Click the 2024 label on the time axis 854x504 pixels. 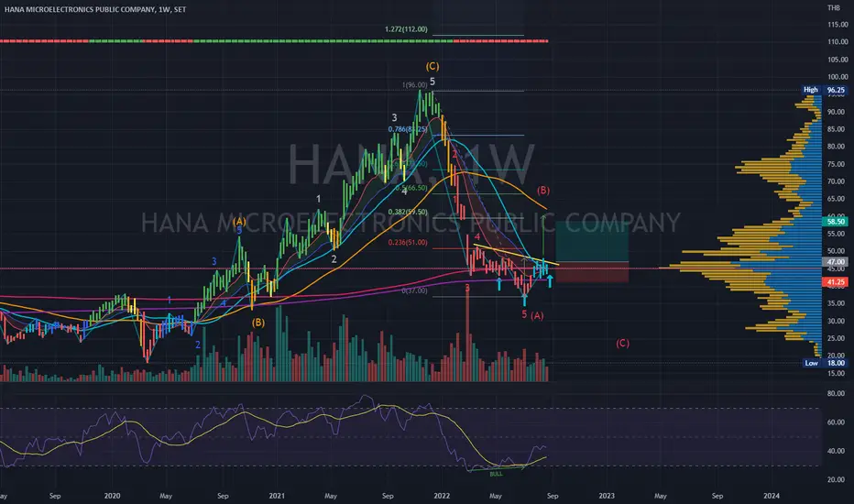pyautogui.click(x=772, y=496)
